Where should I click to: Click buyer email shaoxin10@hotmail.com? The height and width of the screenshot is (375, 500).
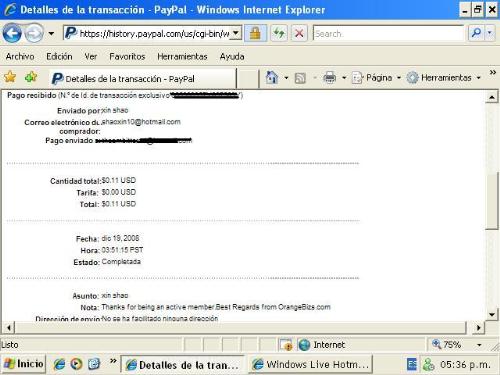[x=141, y=122]
